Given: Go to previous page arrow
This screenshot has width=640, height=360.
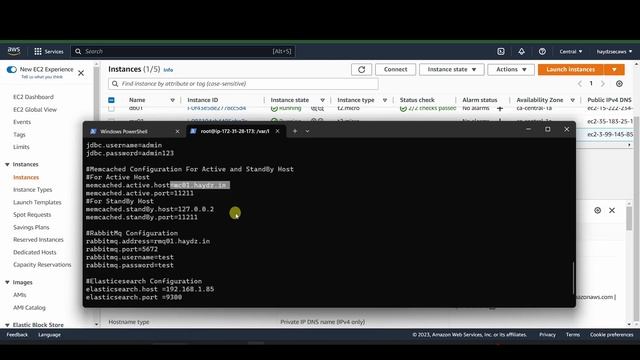Looking at the screenshot, I should tap(580, 84).
